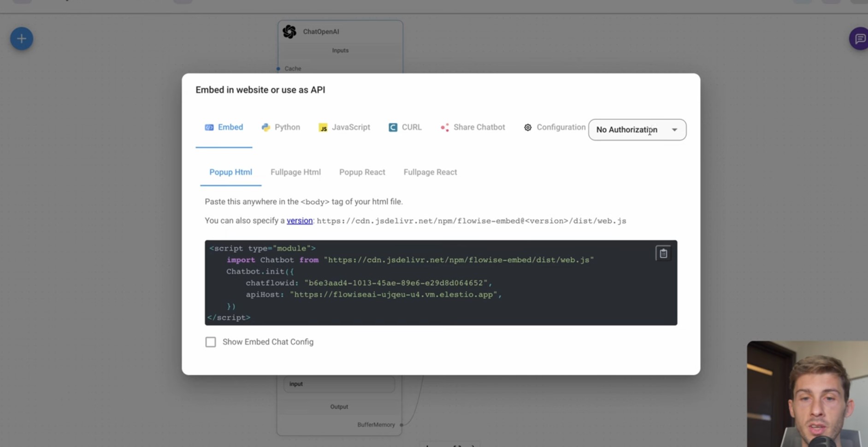Select the Fullpage React tab
The image size is (868, 447).
(430, 172)
